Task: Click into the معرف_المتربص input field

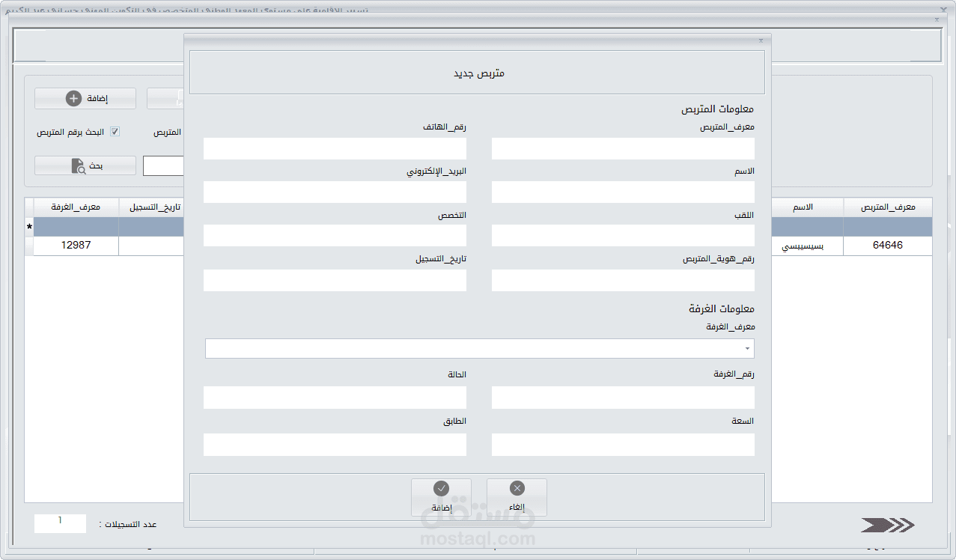Action: click(623, 148)
